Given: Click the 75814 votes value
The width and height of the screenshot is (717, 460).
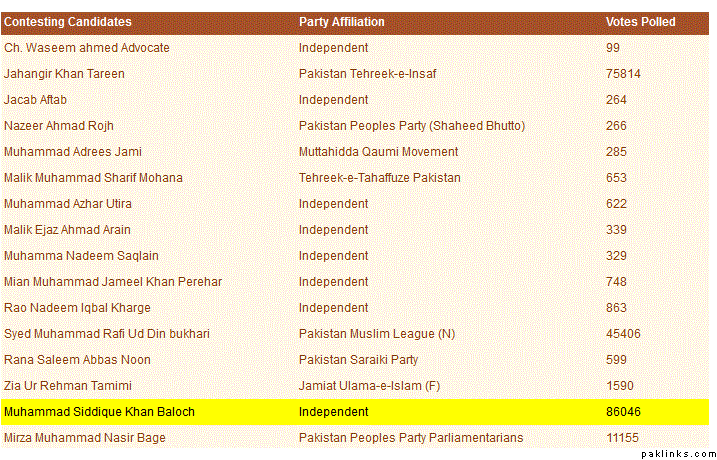Looking at the screenshot, I should 623,74.
